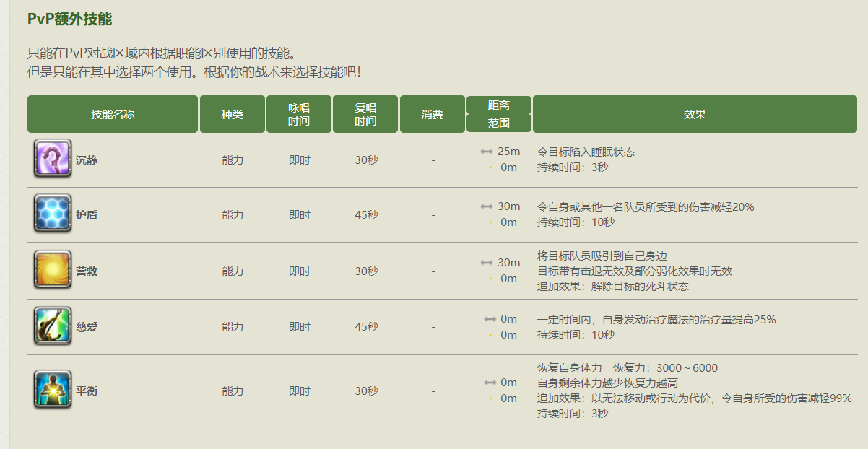Click 能力 type cell in 平衡 row
Viewport: 868px width, 449px height.
pos(233,391)
